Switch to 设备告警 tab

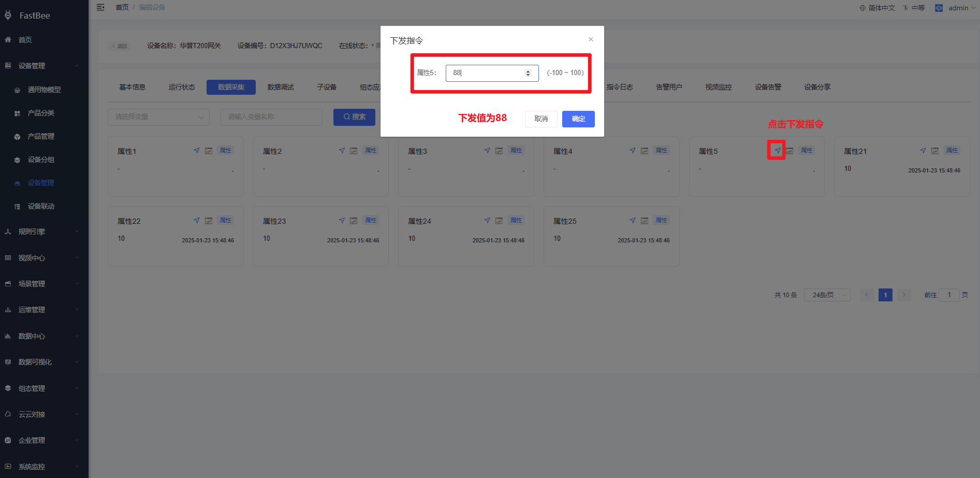click(768, 87)
